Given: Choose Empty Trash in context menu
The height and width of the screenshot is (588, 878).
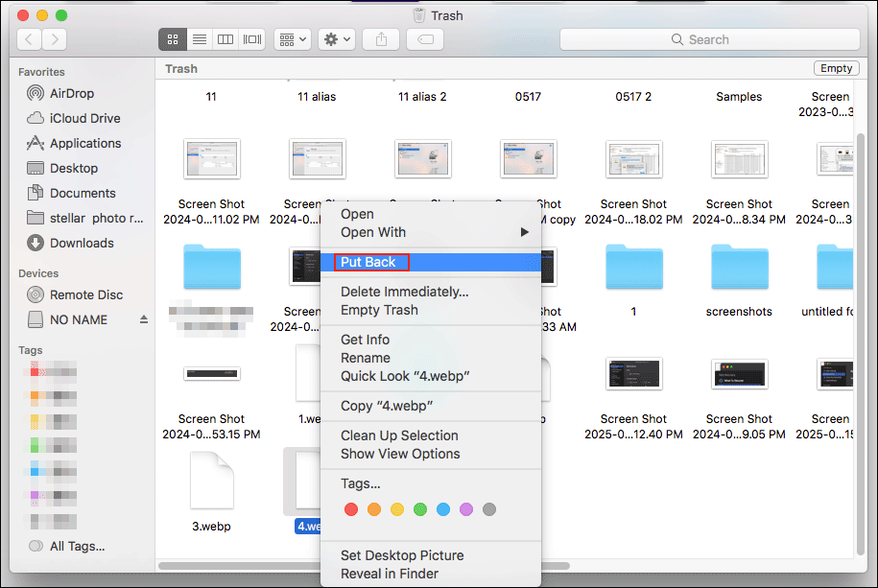Looking at the screenshot, I should (x=431, y=310).
